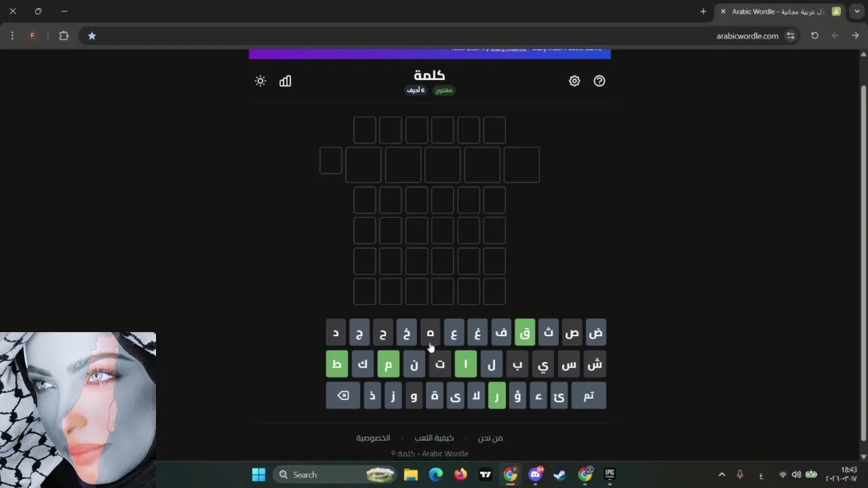This screenshot has height=488, width=868.
Task: Tap the ه key
Action: click(x=430, y=333)
